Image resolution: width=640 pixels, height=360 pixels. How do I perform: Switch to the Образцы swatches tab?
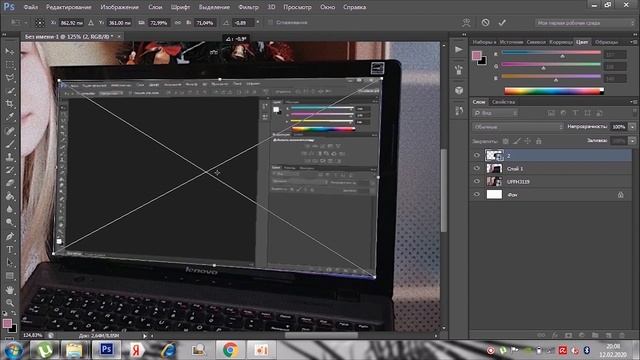[607, 42]
